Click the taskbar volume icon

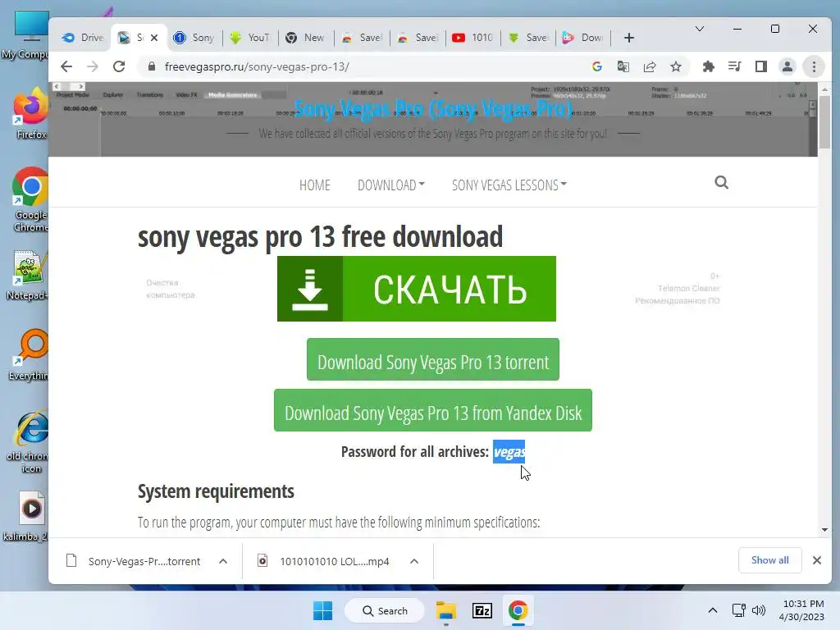759,610
